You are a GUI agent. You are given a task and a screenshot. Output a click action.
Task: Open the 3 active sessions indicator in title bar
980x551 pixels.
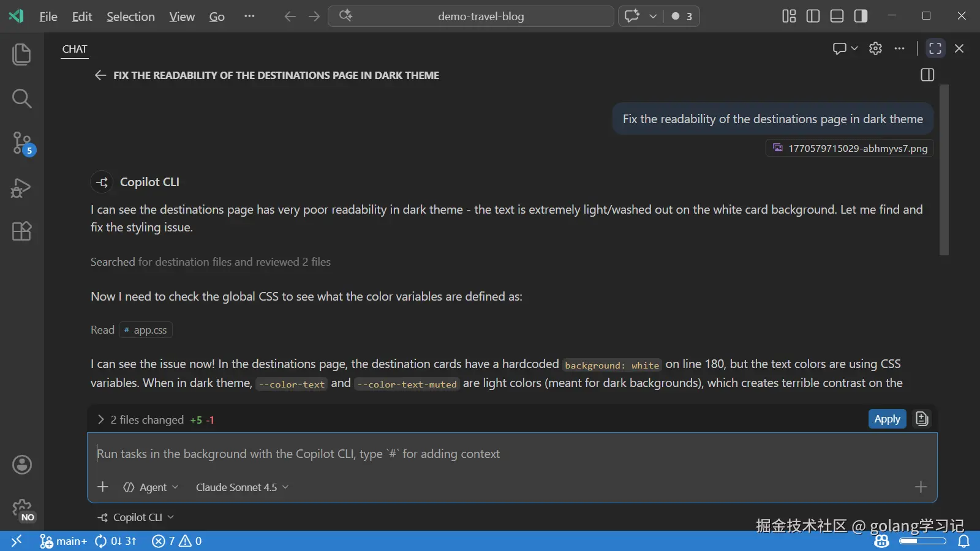click(682, 17)
